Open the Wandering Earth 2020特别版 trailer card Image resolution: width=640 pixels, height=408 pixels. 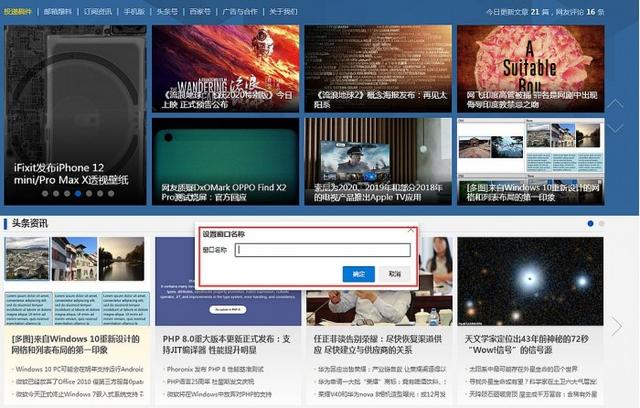[226, 69]
